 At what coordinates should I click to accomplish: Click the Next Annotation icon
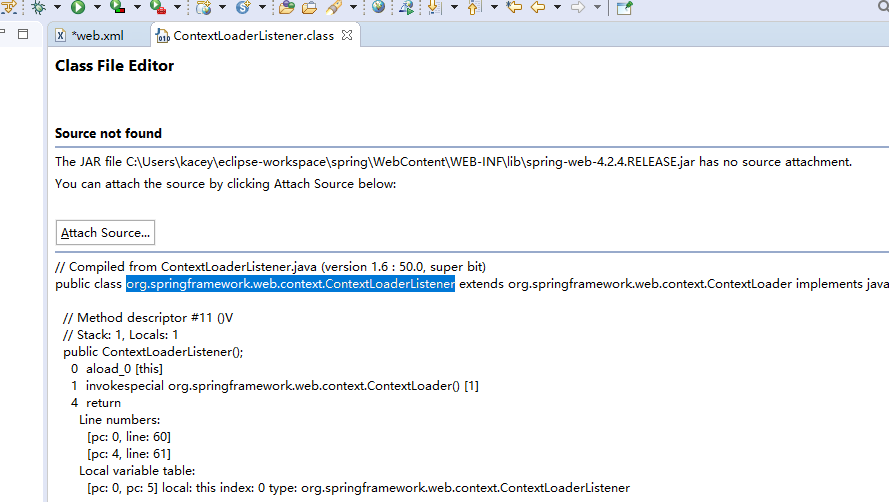(434, 7)
